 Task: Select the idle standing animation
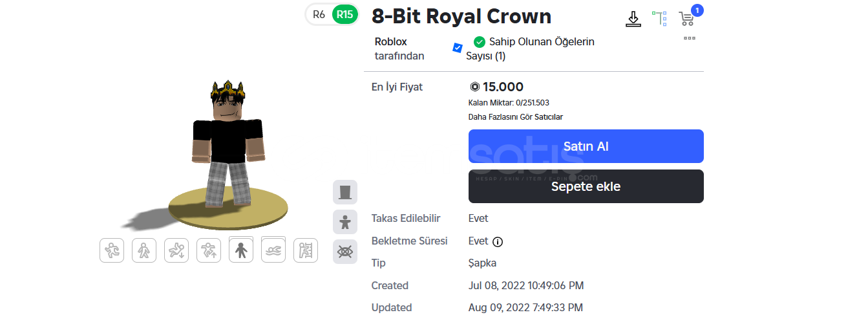click(241, 250)
